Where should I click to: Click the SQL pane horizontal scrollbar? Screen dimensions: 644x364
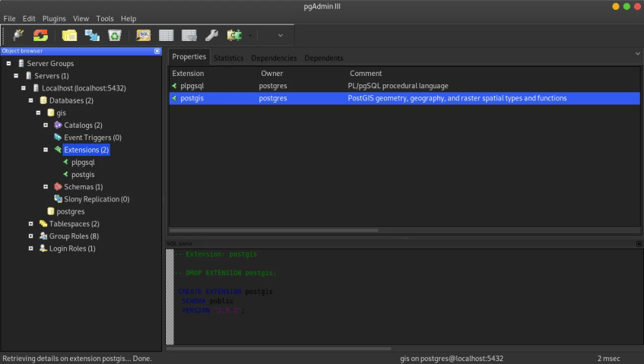click(278, 349)
